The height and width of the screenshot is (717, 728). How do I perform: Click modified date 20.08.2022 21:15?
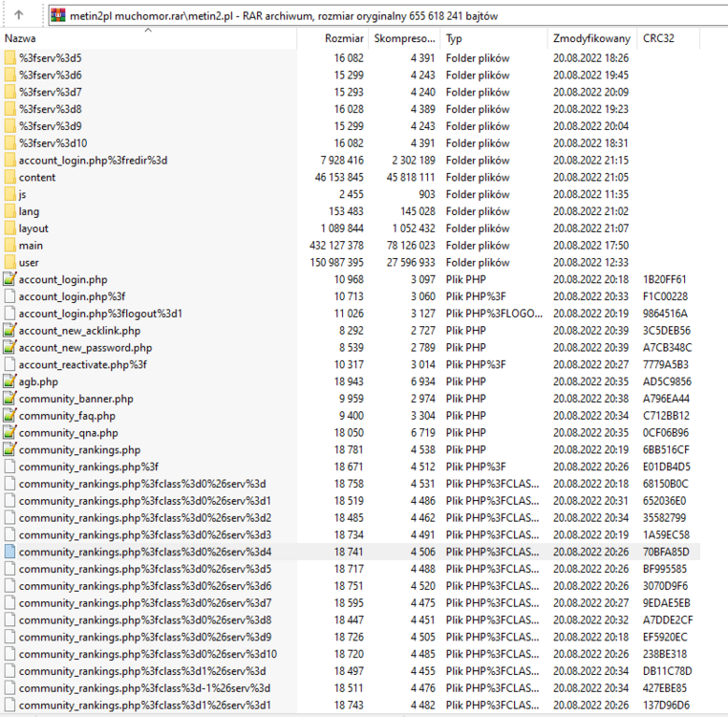pos(590,161)
